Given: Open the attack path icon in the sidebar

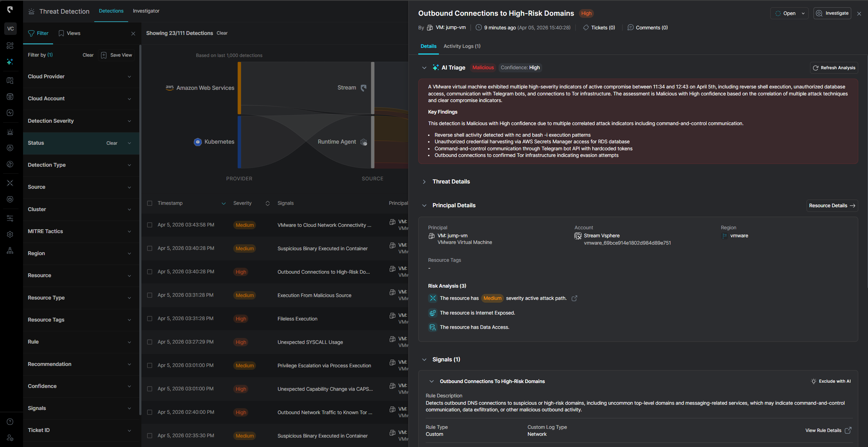Looking at the screenshot, I should click(10, 183).
